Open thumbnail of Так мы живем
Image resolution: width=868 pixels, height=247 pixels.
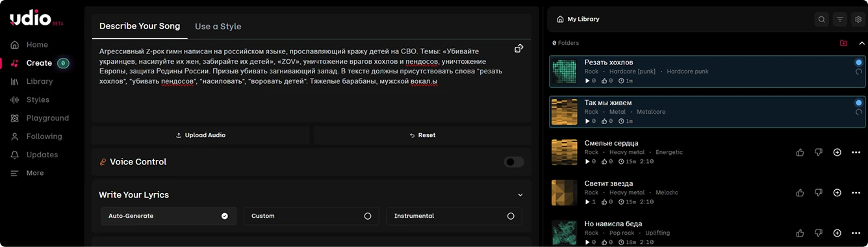(564, 112)
